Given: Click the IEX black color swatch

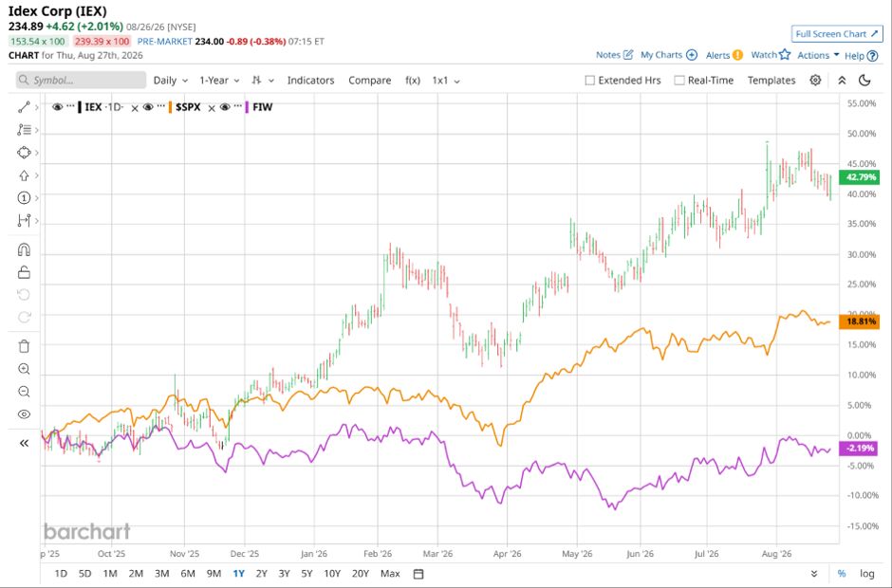Looking at the screenshot, I should pyautogui.click(x=80, y=107).
